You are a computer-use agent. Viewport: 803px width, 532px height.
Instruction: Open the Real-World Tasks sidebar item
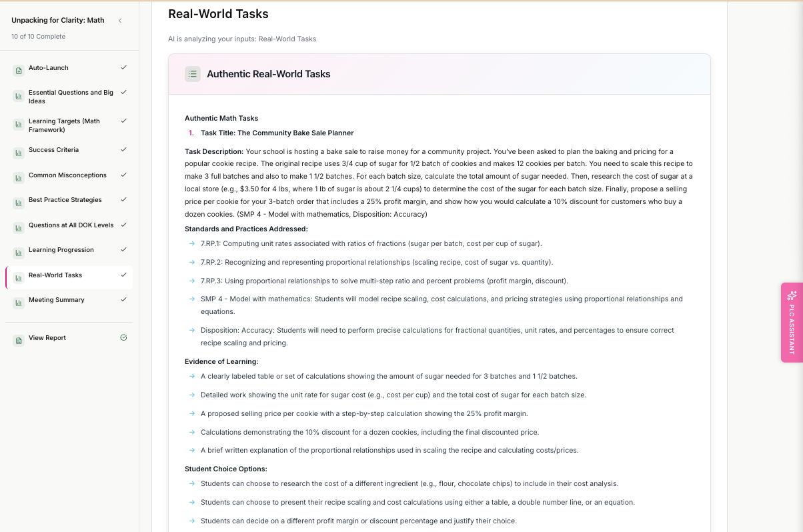pos(55,275)
